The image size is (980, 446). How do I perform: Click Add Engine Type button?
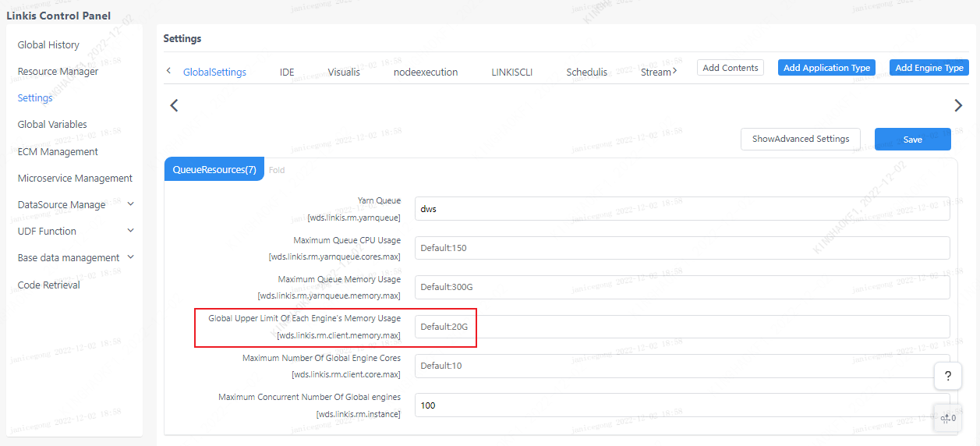[x=929, y=68]
